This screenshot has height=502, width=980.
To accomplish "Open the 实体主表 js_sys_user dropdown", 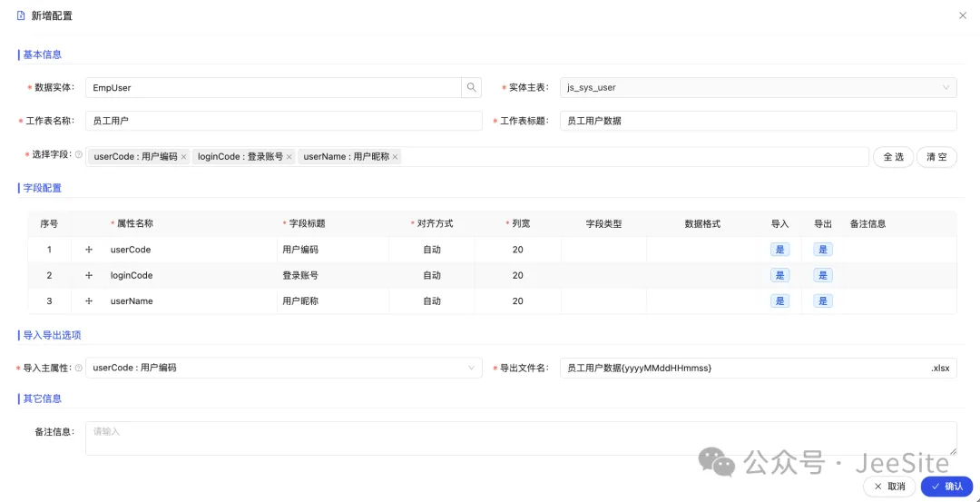I will 758,88.
